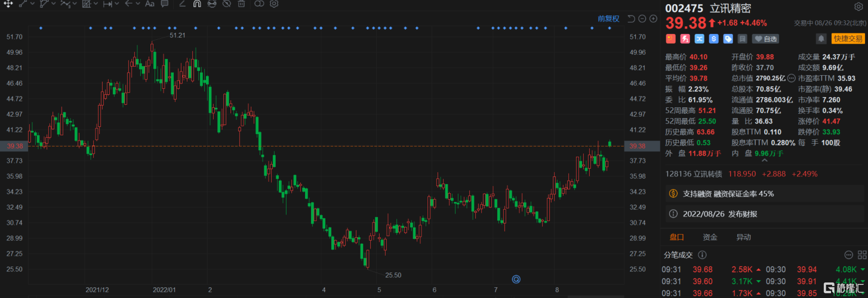Viewport: 868px width, 298px height.
Task: Expand the line tool dropdown arrow
Action: coord(32,4)
